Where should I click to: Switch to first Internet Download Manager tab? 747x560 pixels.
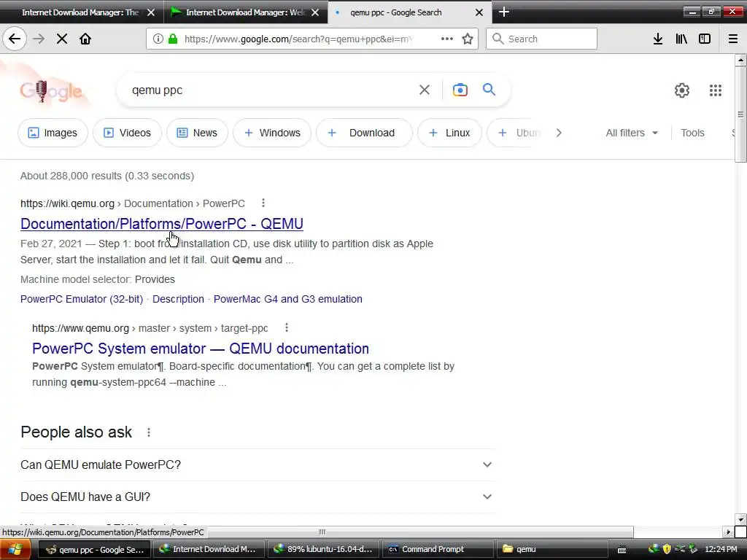click(79, 12)
